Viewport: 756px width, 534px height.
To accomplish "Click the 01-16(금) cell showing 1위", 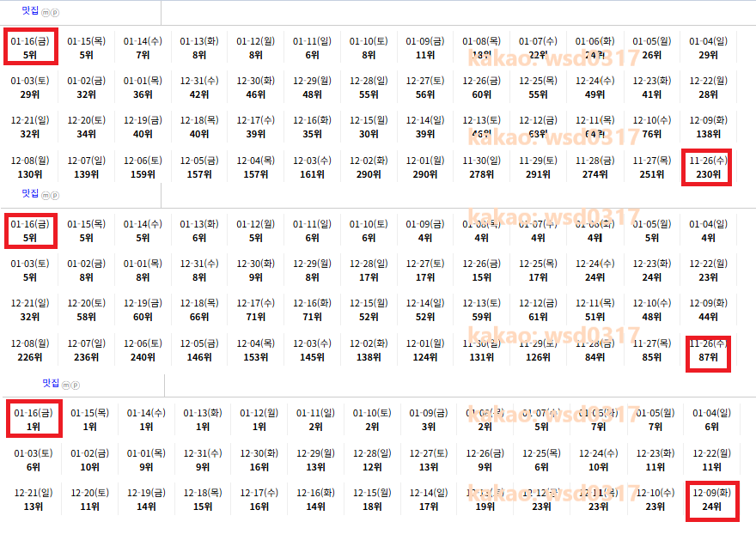I will click(34, 420).
